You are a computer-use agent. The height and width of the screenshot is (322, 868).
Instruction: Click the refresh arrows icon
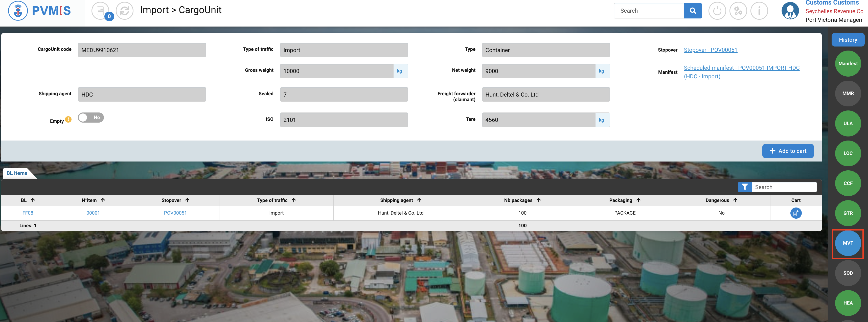(124, 11)
